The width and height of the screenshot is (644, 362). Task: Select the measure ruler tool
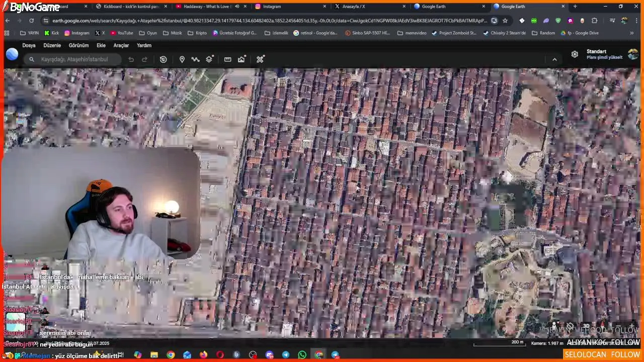[227, 59]
